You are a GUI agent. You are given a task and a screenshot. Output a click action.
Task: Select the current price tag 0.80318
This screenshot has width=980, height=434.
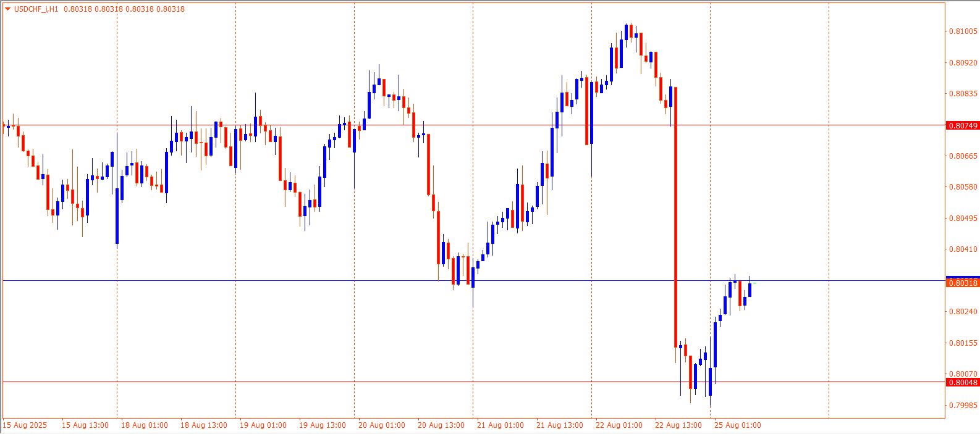click(963, 283)
